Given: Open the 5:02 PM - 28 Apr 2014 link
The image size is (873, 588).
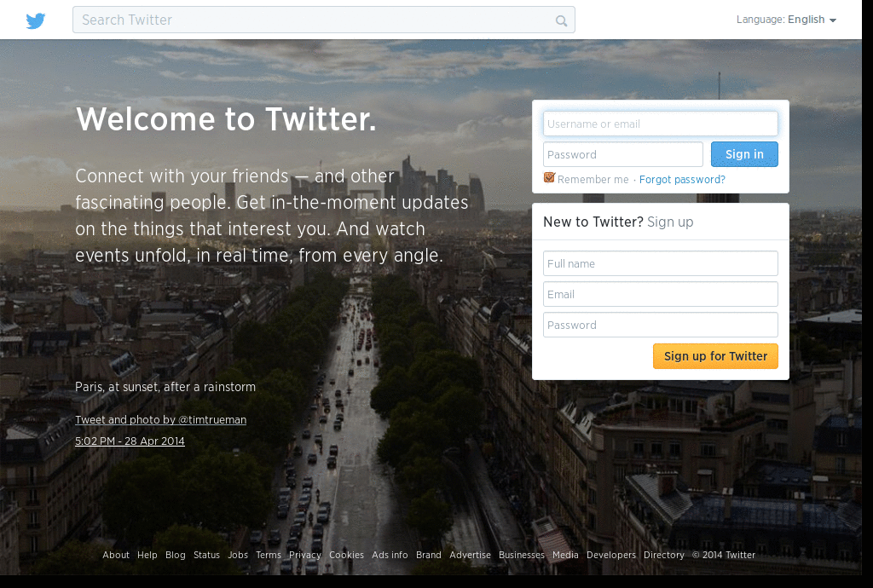Looking at the screenshot, I should click(130, 441).
